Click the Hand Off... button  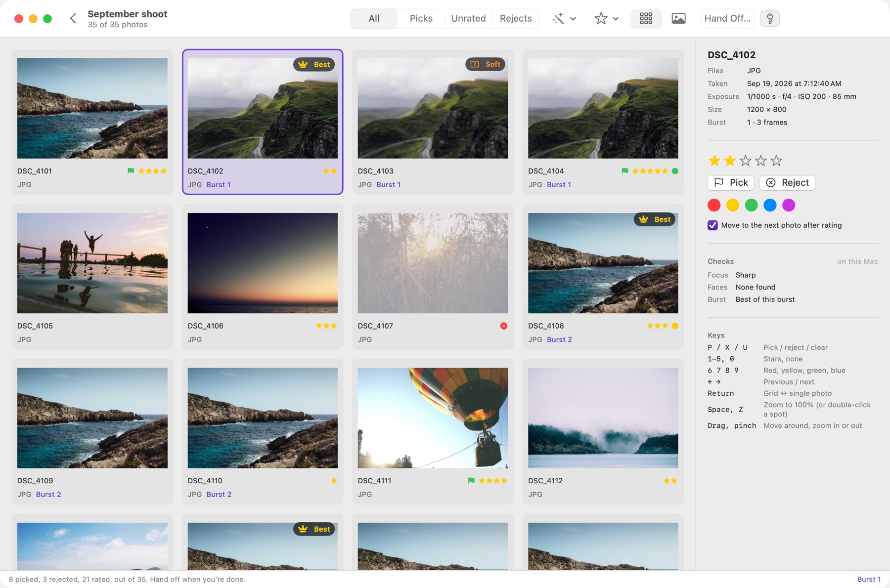tap(727, 19)
